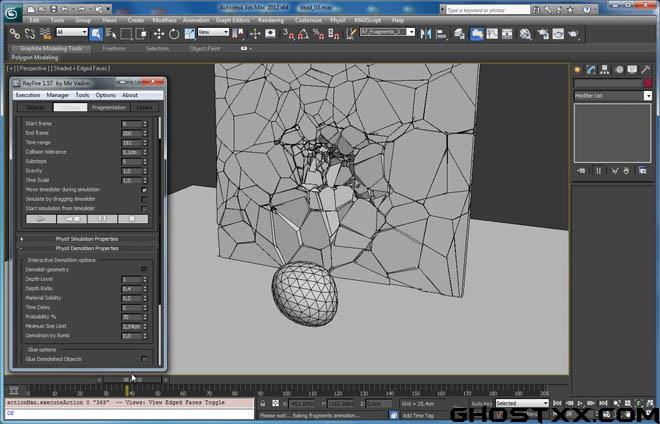Enable Simulate by dragging timeslider
The image size is (660, 424).
144,199
